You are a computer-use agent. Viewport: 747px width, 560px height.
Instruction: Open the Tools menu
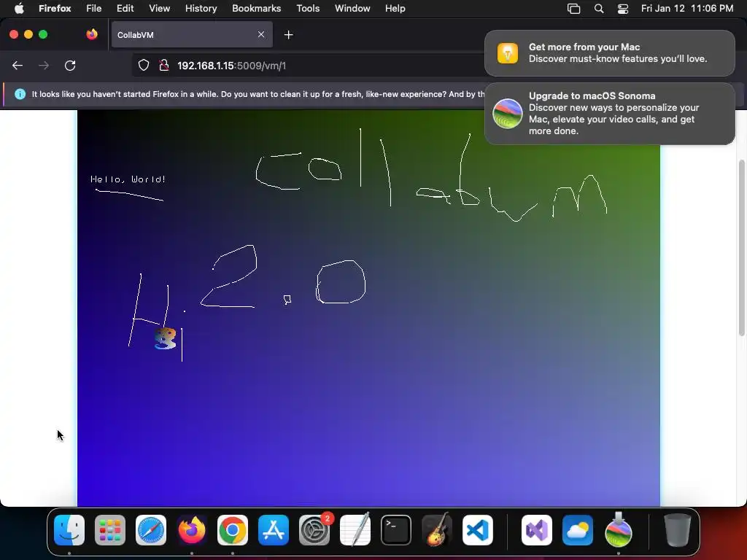pyautogui.click(x=308, y=9)
